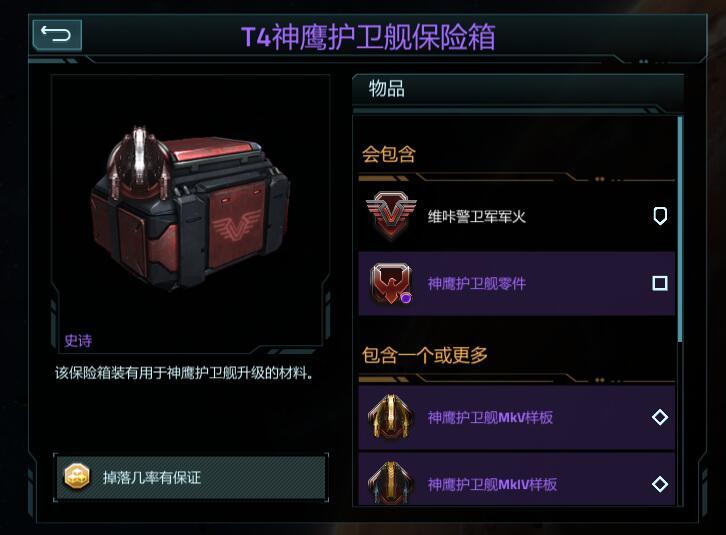Viewport: 726px width, 535px height.
Task: Click the 史诗 rarity label
Action: (x=78, y=341)
